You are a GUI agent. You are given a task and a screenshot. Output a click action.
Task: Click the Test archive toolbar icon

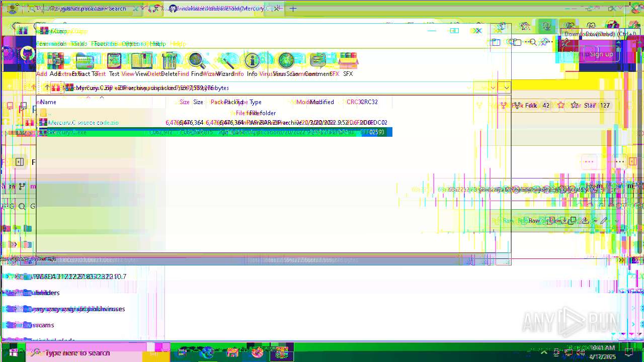[x=114, y=64]
